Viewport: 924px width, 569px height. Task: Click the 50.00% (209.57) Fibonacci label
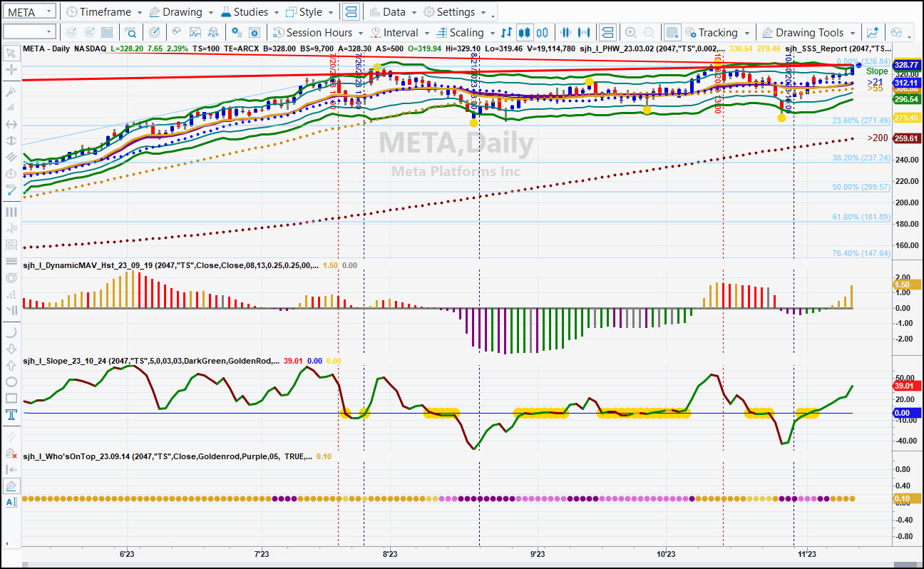[x=861, y=187]
